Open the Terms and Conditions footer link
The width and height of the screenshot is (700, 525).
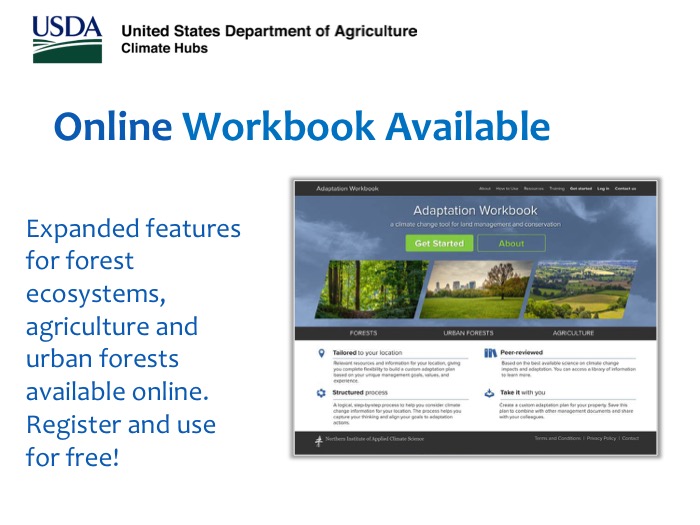pyautogui.click(x=557, y=439)
